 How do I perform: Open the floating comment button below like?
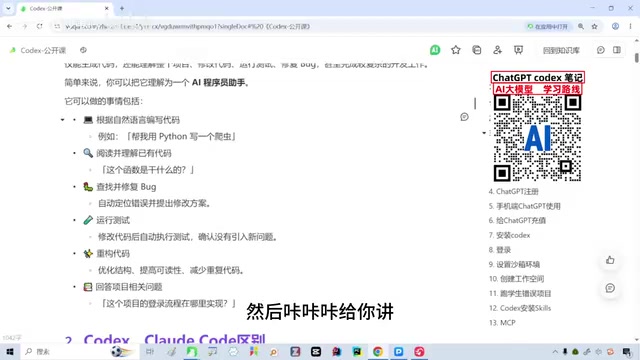click(610, 288)
